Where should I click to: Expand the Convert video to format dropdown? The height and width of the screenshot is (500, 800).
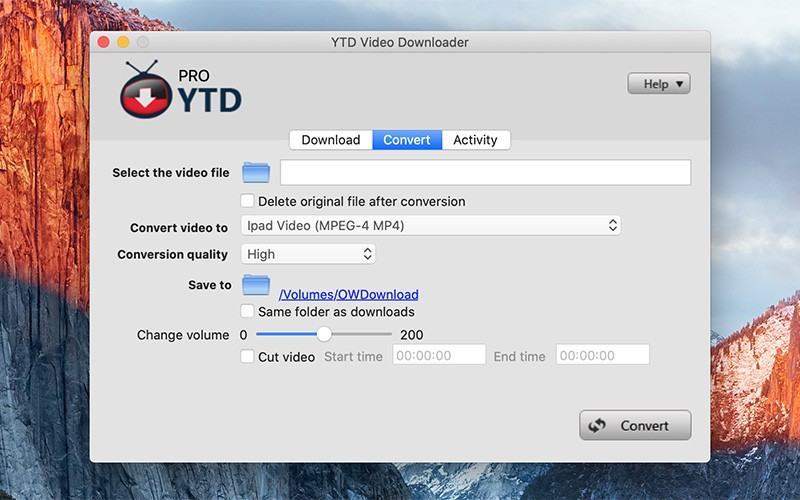[x=431, y=226]
